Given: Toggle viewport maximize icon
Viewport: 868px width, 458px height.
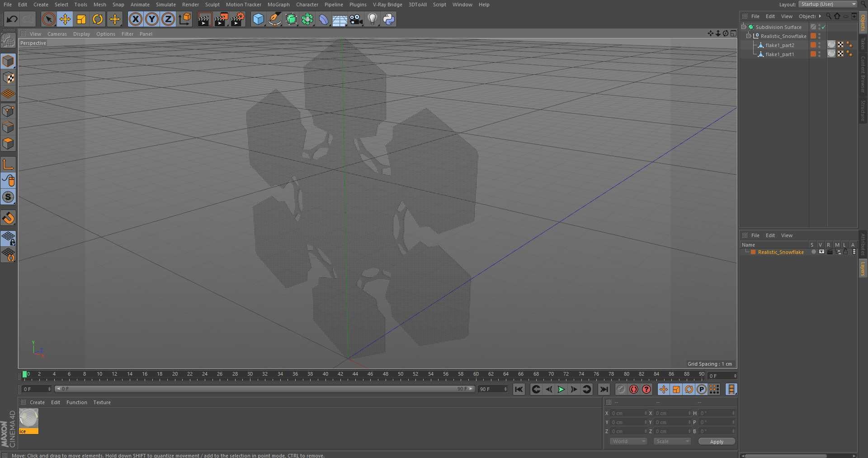Looking at the screenshot, I should pos(733,33).
